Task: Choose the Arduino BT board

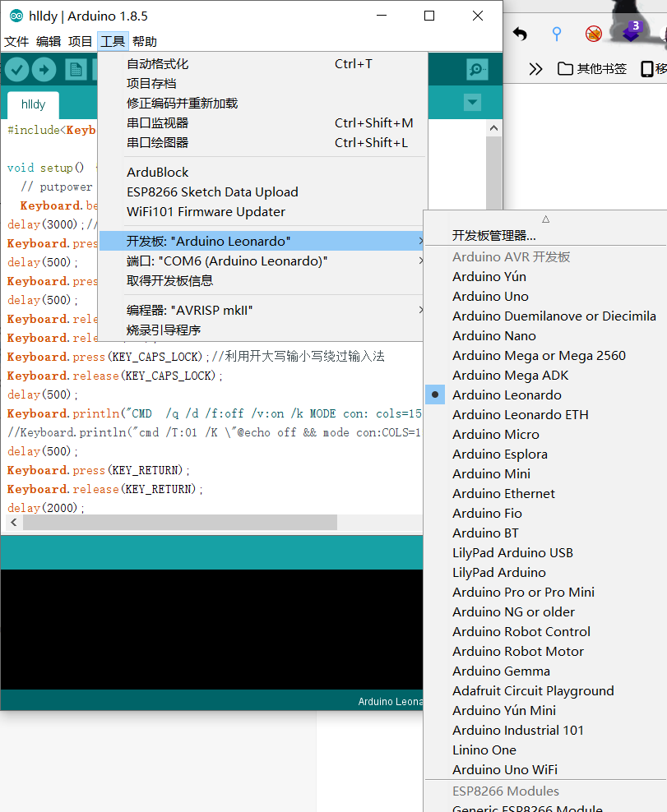Action: pyautogui.click(x=546, y=533)
